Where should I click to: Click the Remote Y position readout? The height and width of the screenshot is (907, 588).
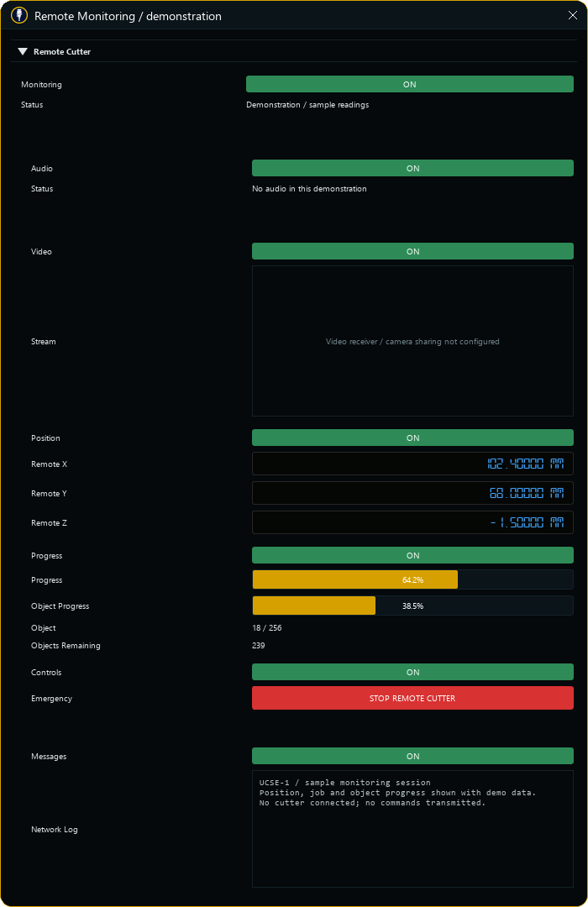[412, 494]
